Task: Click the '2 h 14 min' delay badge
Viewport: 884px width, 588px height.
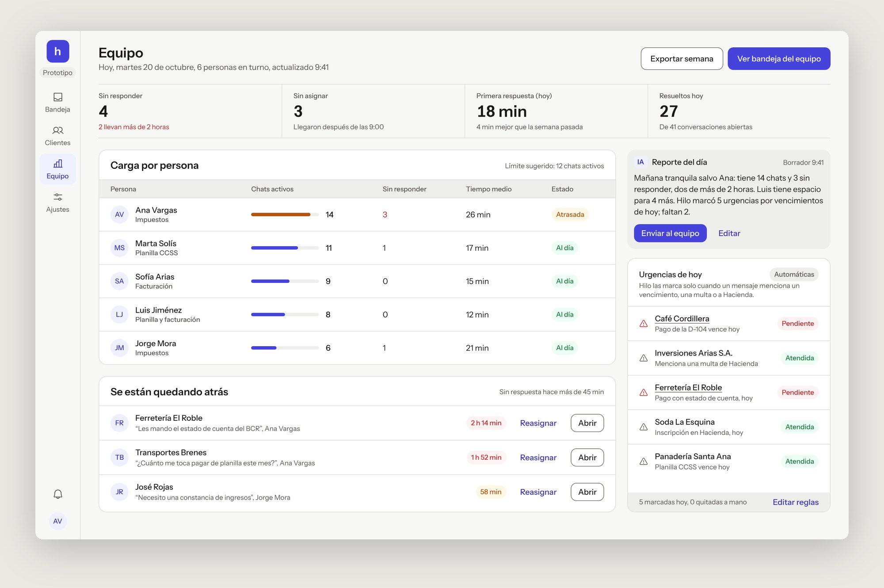Action: tap(486, 423)
